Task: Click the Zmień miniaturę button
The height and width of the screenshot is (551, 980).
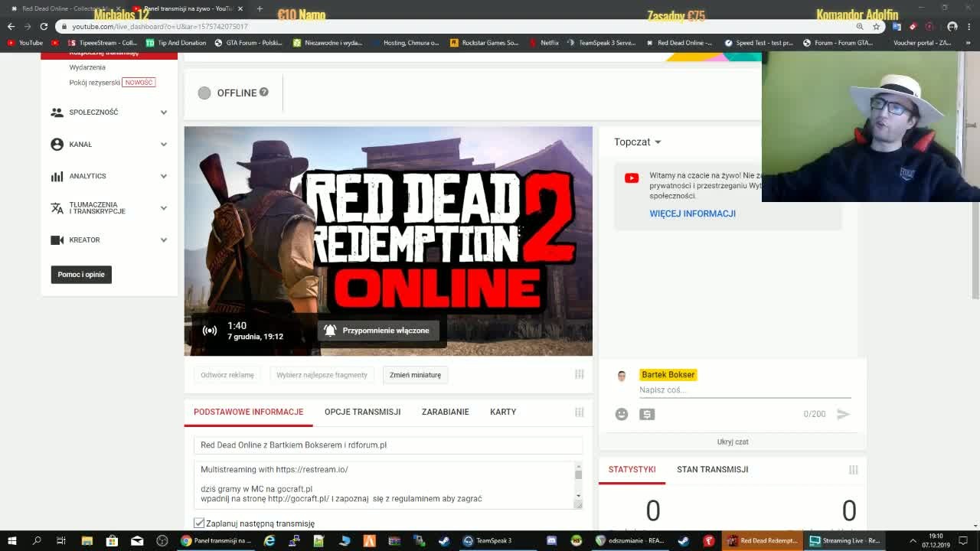Action: click(415, 375)
